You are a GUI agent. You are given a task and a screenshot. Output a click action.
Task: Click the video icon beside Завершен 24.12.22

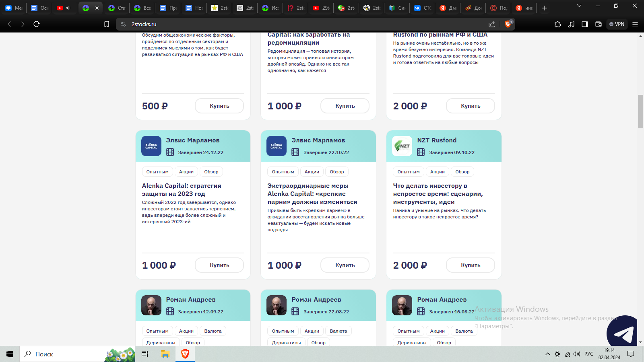(170, 152)
